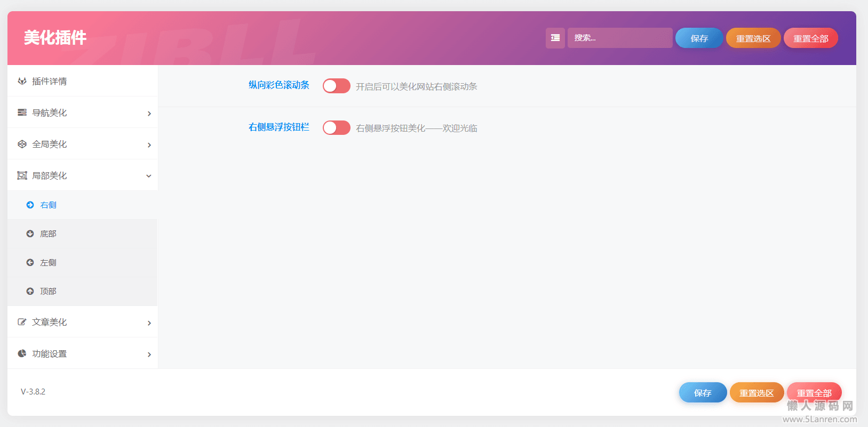The height and width of the screenshot is (427, 868).
Task: Click the 全局美化 cube icon
Action: 22,144
